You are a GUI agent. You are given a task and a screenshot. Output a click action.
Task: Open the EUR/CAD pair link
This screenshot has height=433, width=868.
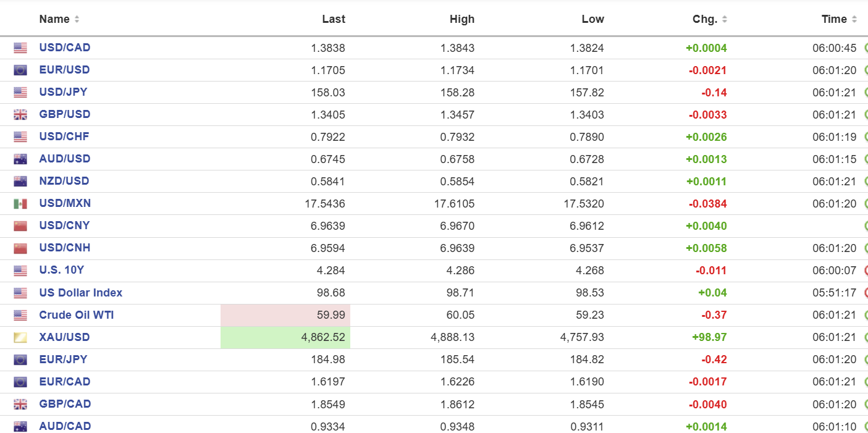(64, 382)
